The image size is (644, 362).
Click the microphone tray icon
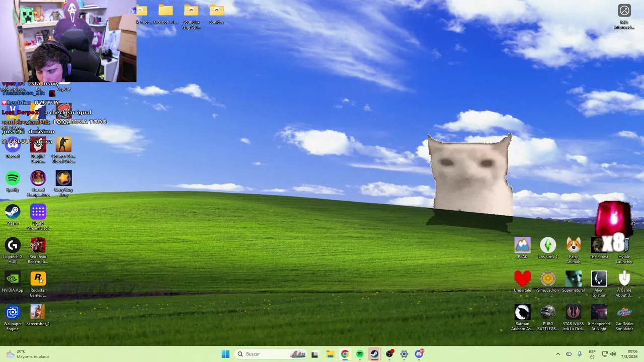pos(580,354)
